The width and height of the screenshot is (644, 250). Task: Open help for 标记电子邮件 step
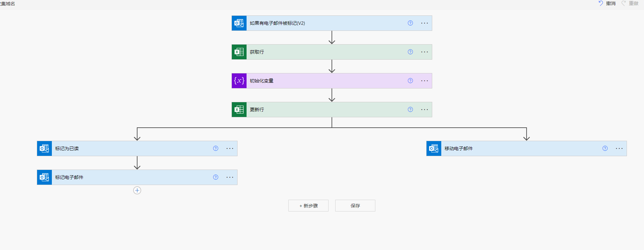tap(216, 177)
